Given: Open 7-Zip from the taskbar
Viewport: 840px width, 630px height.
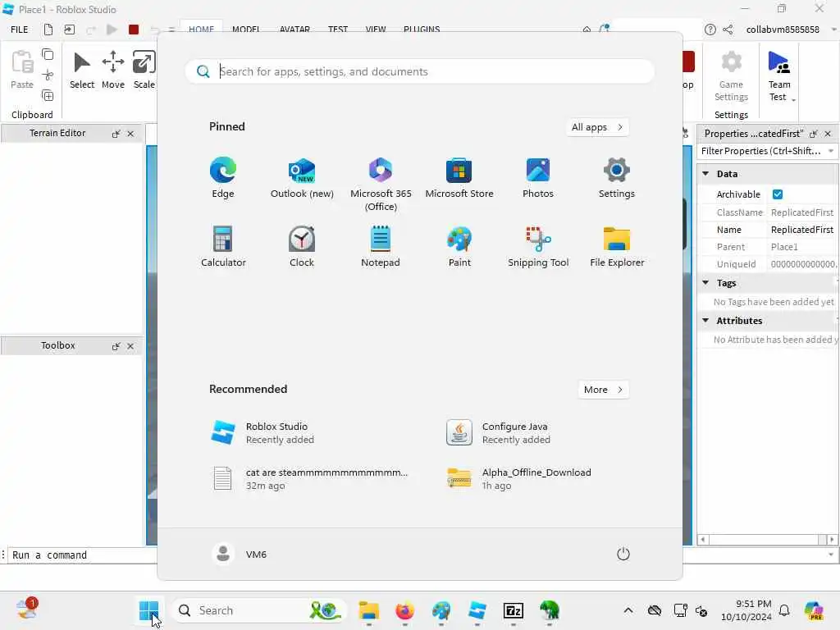Looking at the screenshot, I should (513, 610).
